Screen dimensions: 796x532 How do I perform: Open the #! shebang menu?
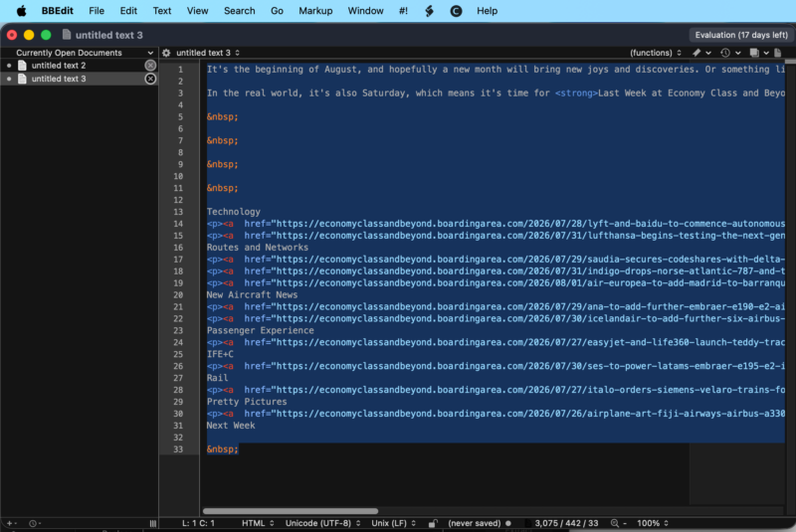tap(403, 11)
